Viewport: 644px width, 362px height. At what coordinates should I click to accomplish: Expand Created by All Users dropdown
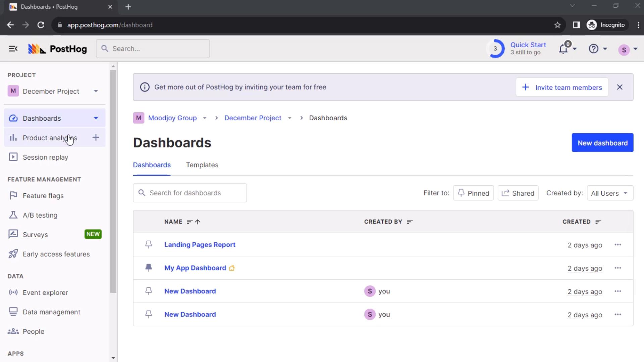click(609, 193)
